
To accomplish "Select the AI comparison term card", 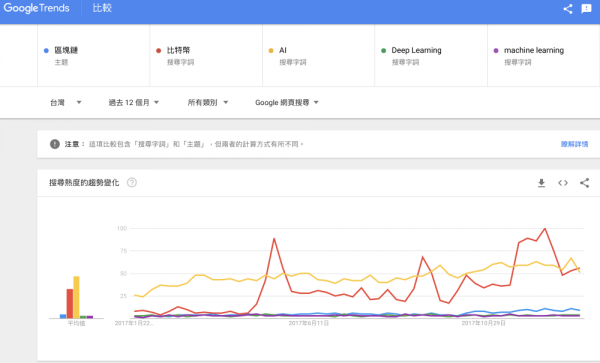I will coord(319,55).
